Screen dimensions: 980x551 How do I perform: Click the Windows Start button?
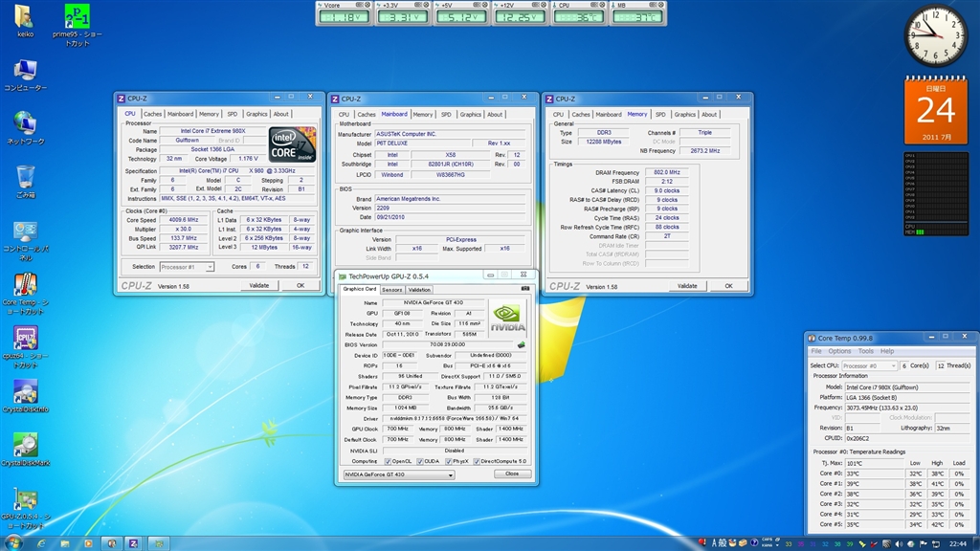13,542
